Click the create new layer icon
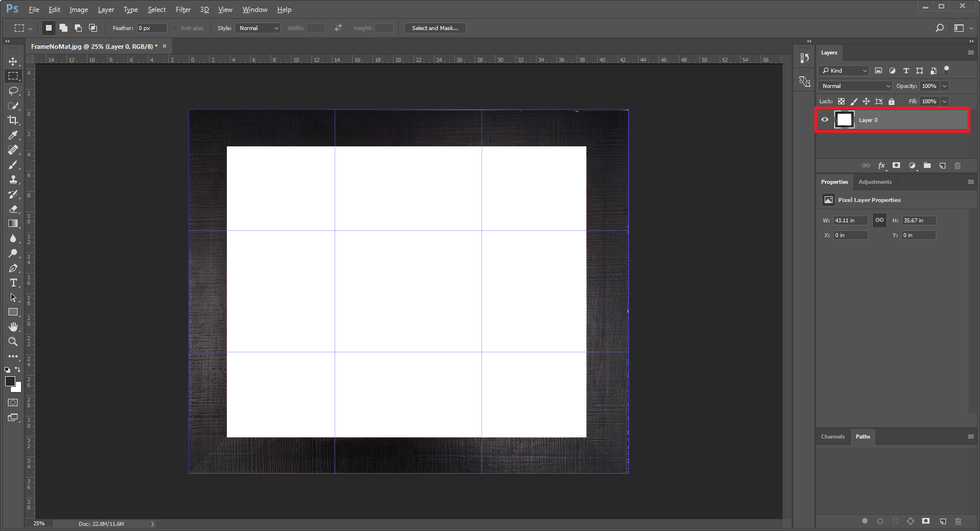980x531 pixels. (943, 166)
